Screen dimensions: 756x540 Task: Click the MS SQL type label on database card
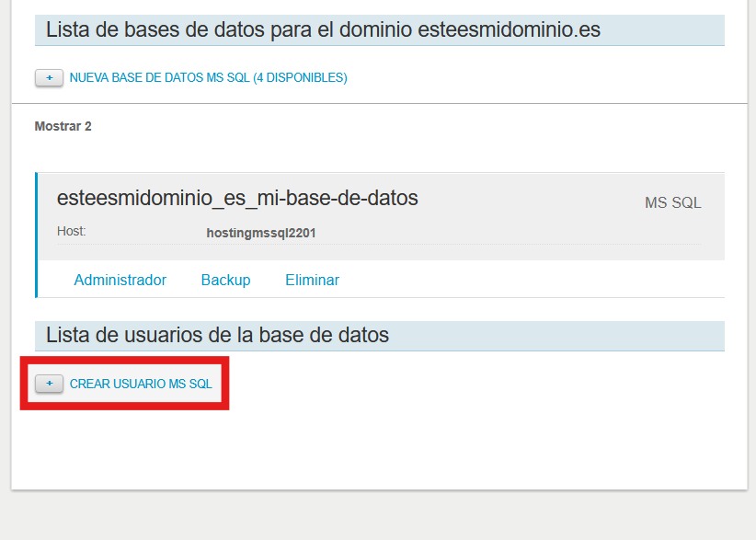click(x=672, y=202)
